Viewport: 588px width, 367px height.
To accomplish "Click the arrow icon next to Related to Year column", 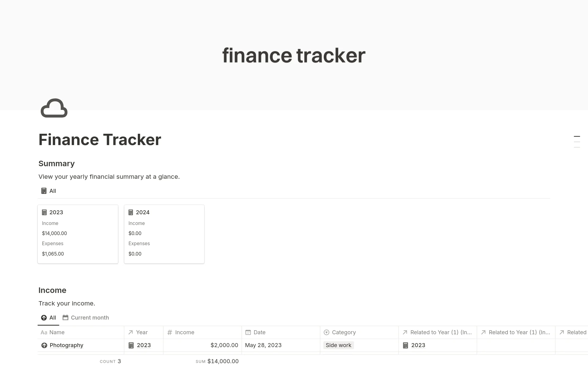I will coord(405,332).
